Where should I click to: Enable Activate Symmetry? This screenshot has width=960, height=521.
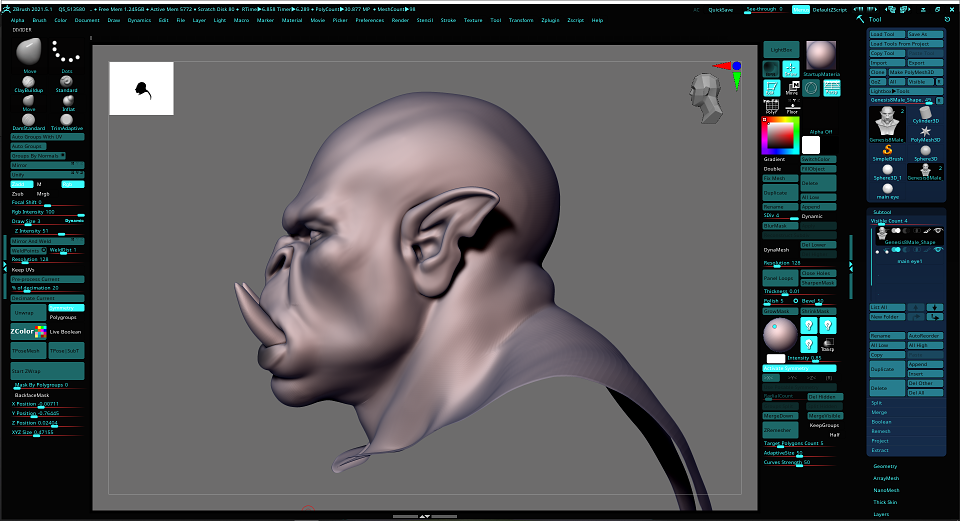(x=799, y=368)
